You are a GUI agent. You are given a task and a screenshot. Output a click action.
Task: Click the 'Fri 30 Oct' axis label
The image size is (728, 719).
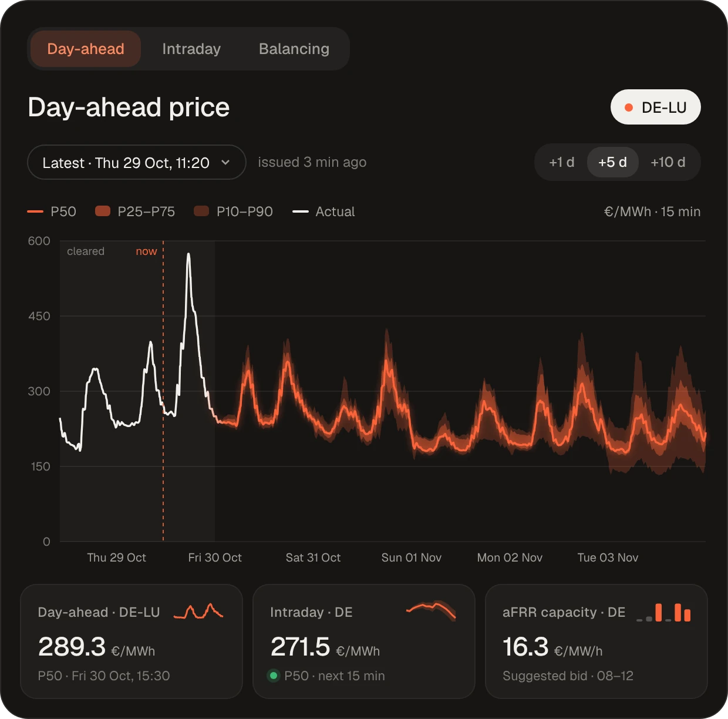coord(215,557)
